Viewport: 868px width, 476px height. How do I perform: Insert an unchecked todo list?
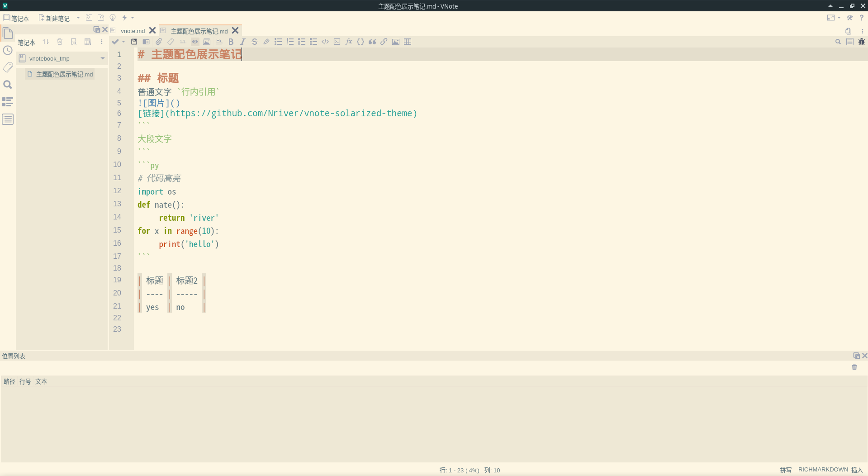[x=302, y=42]
